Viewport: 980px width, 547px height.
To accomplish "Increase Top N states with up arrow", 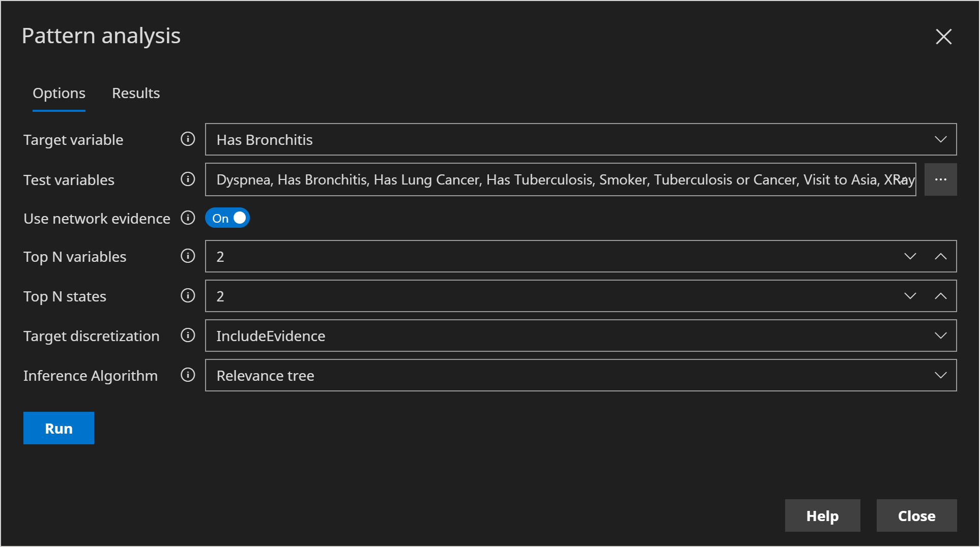I will pos(940,296).
